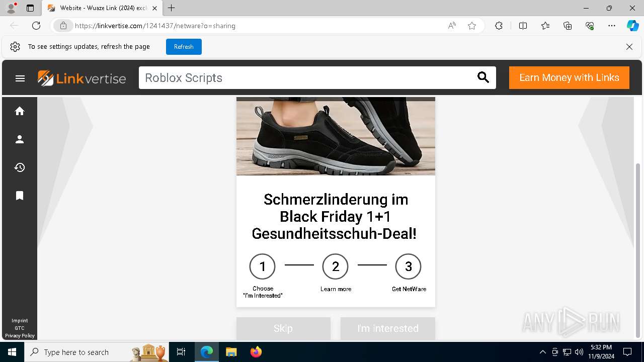The width and height of the screenshot is (644, 362).
Task: Dismiss the settings update notification bar
Action: (x=629, y=47)
